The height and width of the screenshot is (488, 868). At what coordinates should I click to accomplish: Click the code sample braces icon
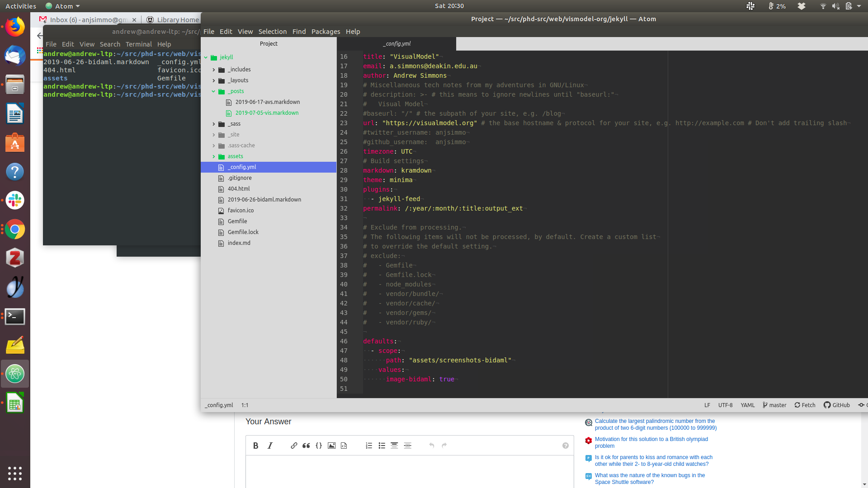click(319, 446)
